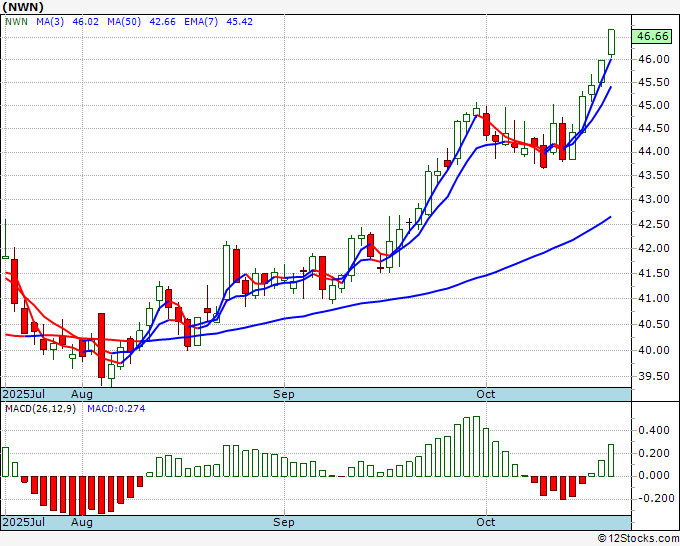Click 2025Jul on MACD date axis
Viewport: 680px width, 546px height.
click(x=24, y=522)
